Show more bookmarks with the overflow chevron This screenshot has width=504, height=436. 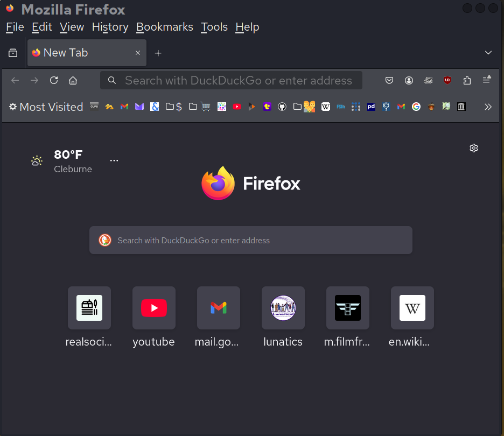488,107
